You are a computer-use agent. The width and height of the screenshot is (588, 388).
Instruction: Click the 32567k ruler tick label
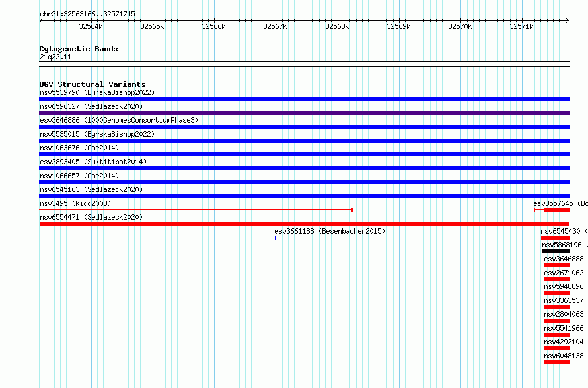(x=275, y=26)
